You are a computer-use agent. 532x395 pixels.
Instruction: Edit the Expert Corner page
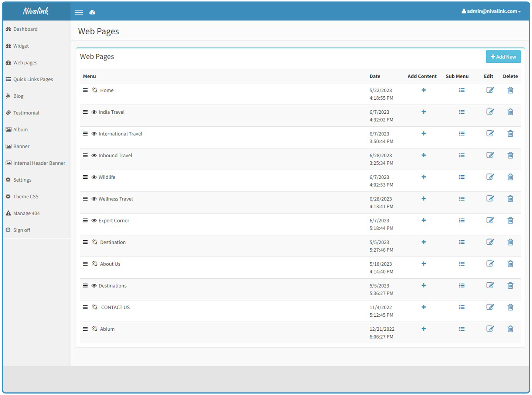tap(490, 220)
